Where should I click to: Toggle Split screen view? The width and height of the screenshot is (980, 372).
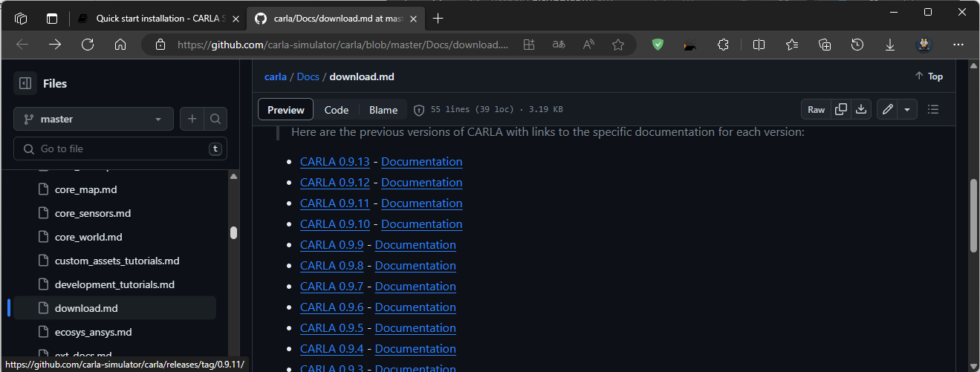coord(759,45)
